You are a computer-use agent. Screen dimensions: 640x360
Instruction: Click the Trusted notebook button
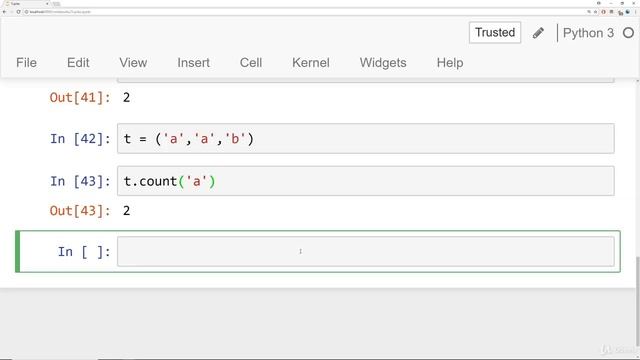[495, 33]
